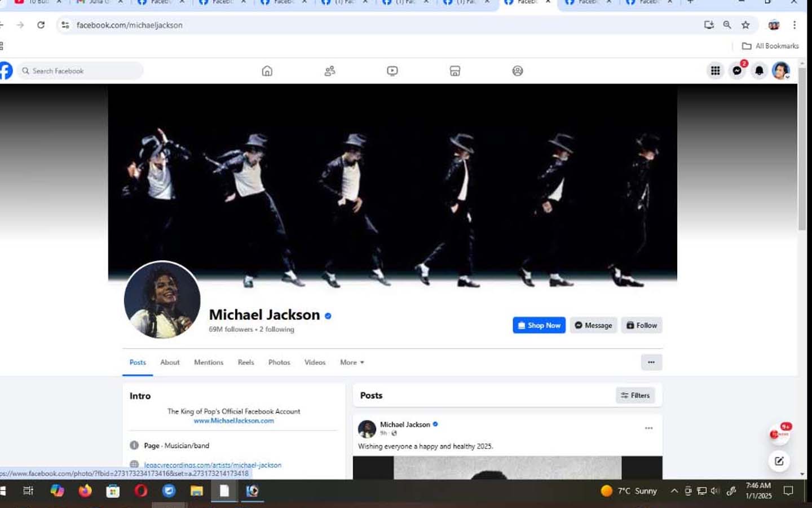Viewport: 812px width, 508px height.
Task: Bookmark this page with the star icon
Action: point(745,25)
